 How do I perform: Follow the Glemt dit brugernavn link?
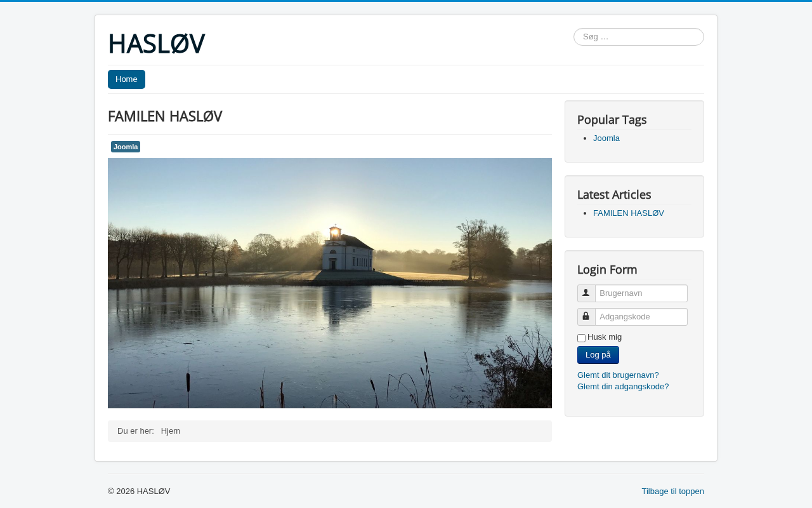pyautogui.click(x=618, y=375)
